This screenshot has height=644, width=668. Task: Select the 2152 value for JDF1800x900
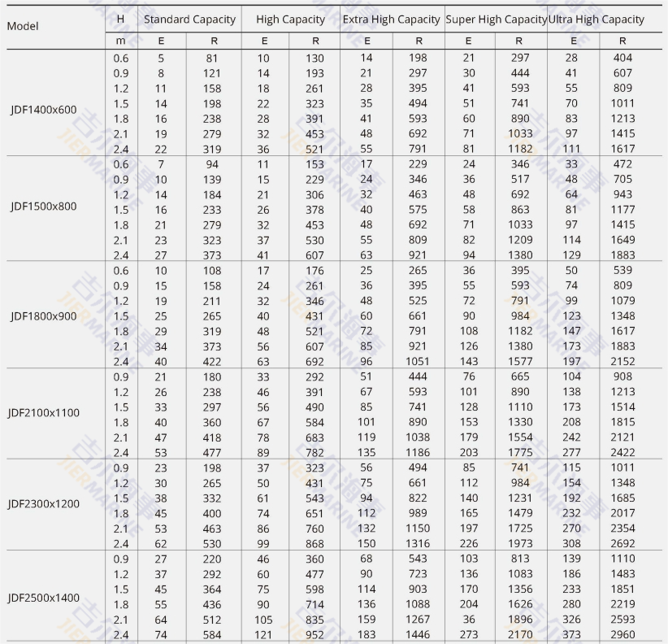pos(622,362)
